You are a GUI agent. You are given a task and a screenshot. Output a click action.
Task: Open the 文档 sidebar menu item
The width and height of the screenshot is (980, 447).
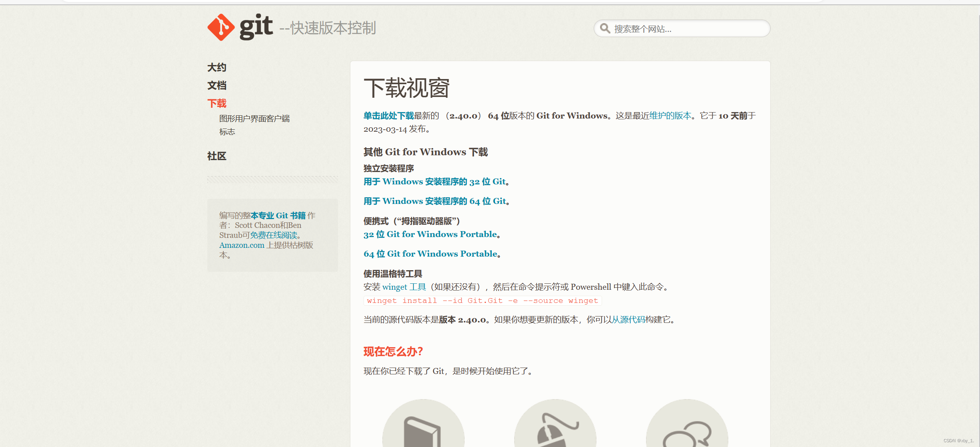[217, 85]
